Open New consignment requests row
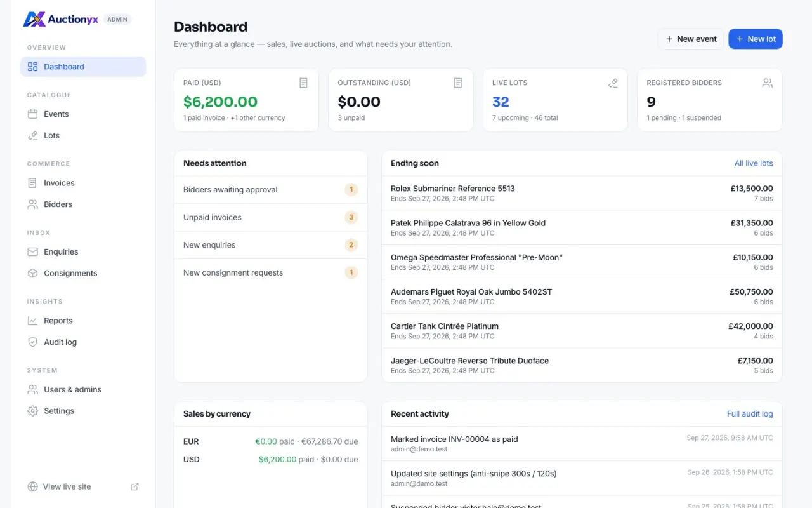The height and width of the screenshot is (508, 812). 271,273
